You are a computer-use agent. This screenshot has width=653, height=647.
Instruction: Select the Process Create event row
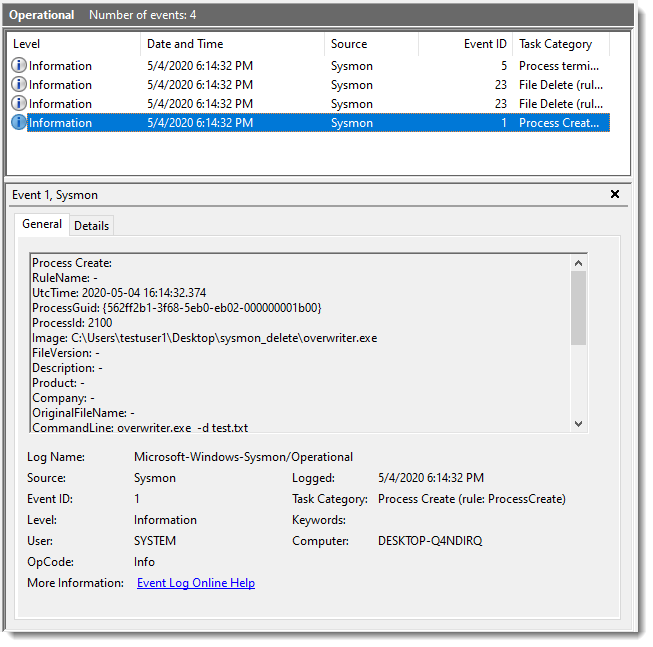click(300, 123)
